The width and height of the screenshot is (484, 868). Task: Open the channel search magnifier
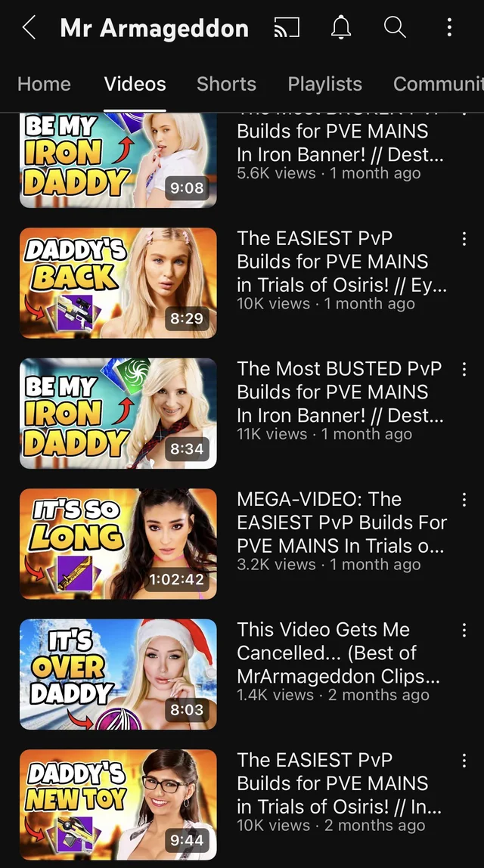point(395,26)
